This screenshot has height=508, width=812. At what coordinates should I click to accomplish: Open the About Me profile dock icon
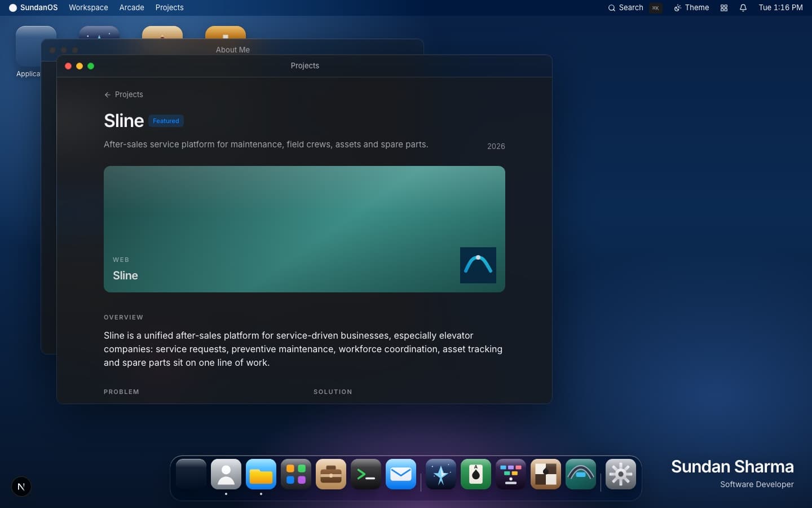point(226,474)
